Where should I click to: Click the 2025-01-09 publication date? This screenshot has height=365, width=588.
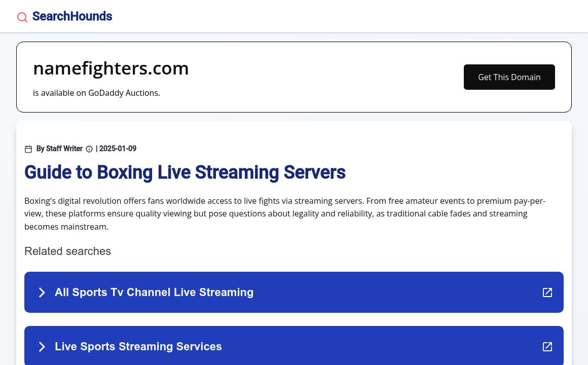point(118,149)
